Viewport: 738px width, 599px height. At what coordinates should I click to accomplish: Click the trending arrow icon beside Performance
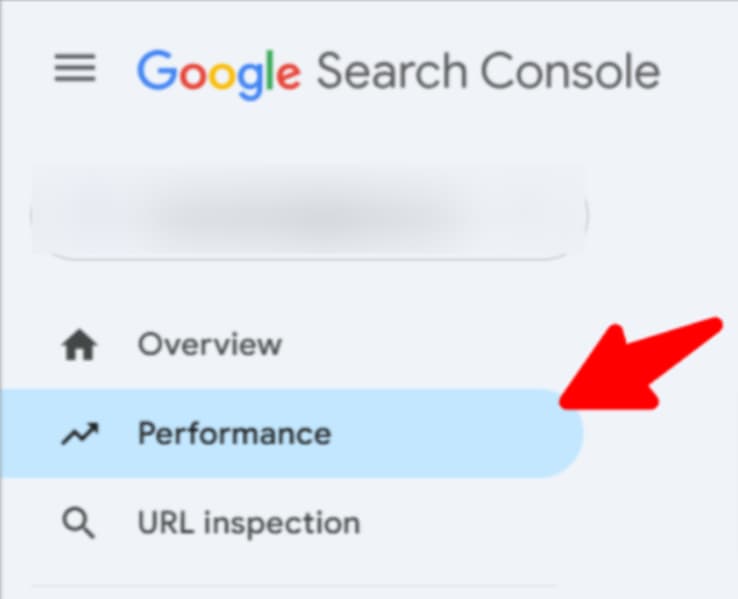tap(79, 434)
